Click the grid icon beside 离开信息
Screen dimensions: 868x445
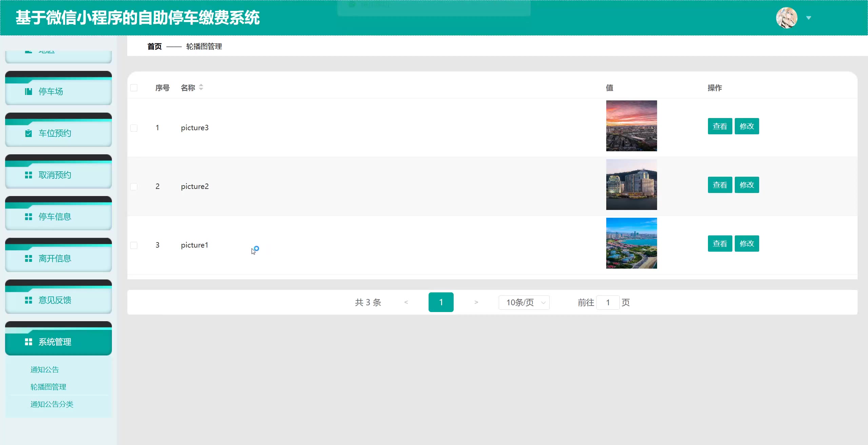click(28, 258)
